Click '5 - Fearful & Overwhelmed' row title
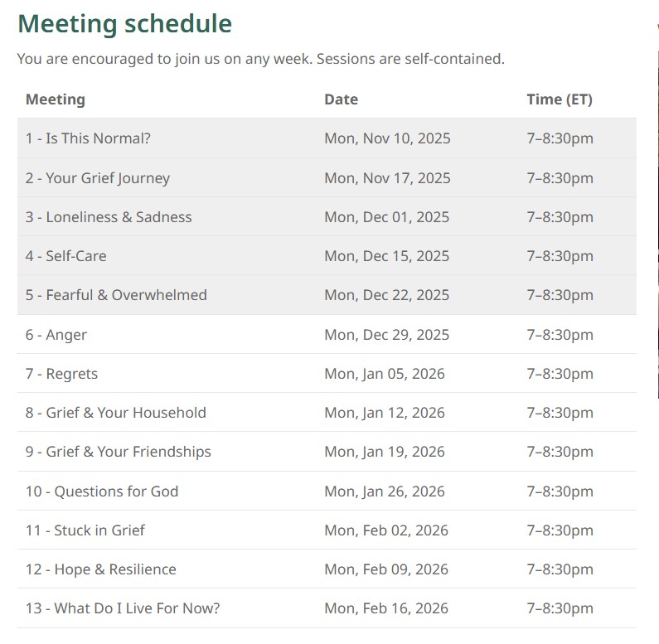The height and width of the screenshot is (644, 659). coord(116,295)
